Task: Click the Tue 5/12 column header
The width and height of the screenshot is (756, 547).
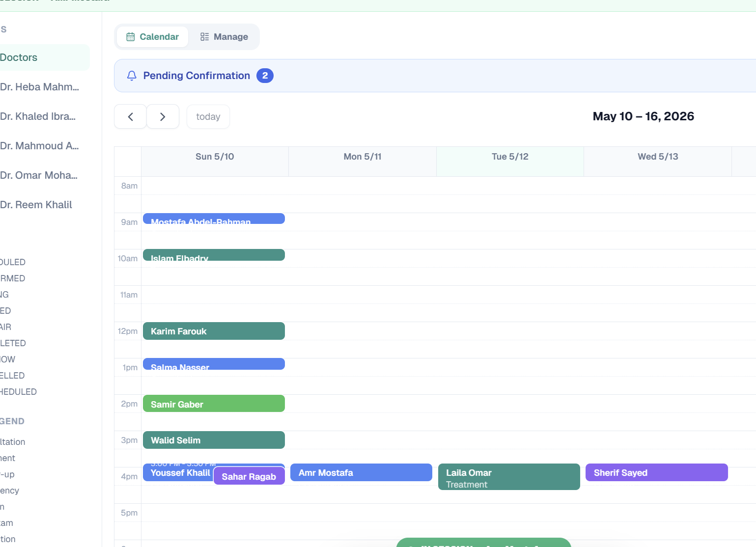Action: 510,162
